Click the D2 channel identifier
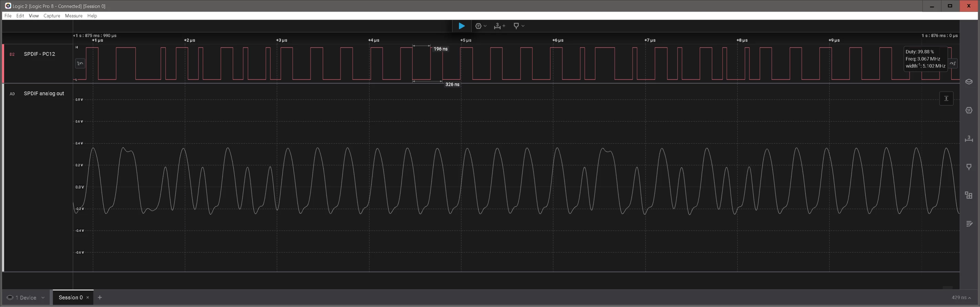 click(x=12, y=54)
